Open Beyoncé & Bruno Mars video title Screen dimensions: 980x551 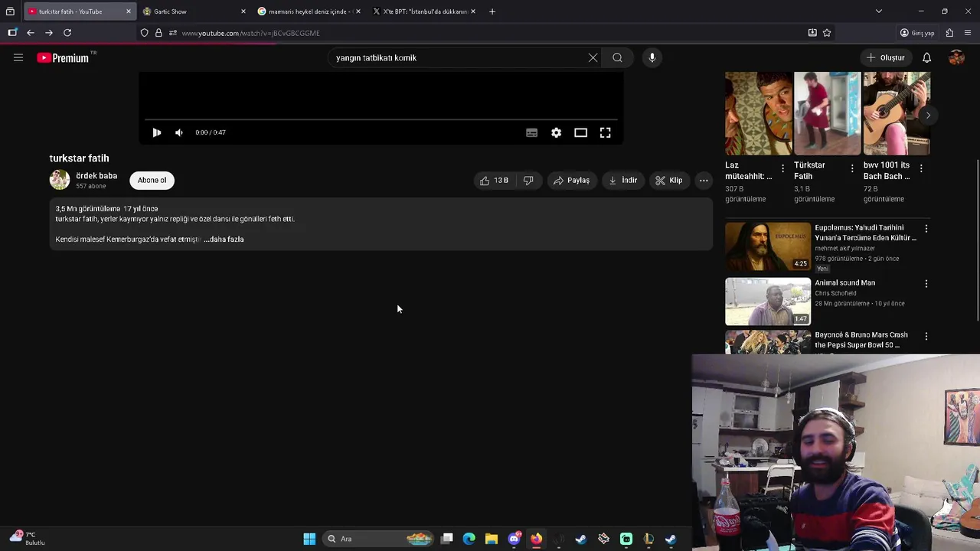(x=861, y=340)
